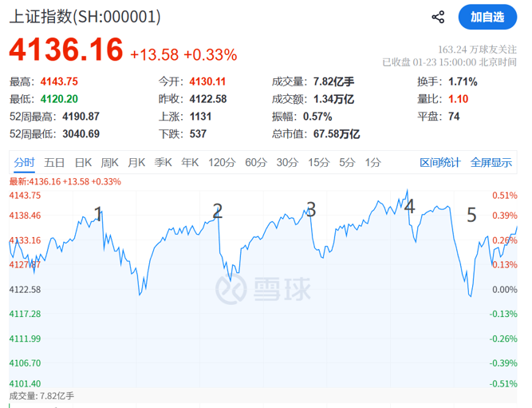
Task: Show the 1分 interval chart
Action: (372, 162)
